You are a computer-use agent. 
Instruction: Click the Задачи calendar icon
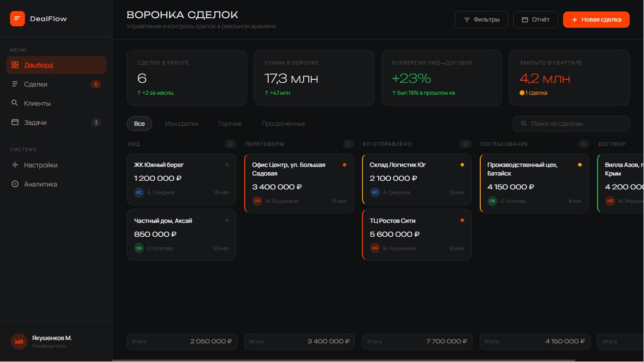point(15,122)
